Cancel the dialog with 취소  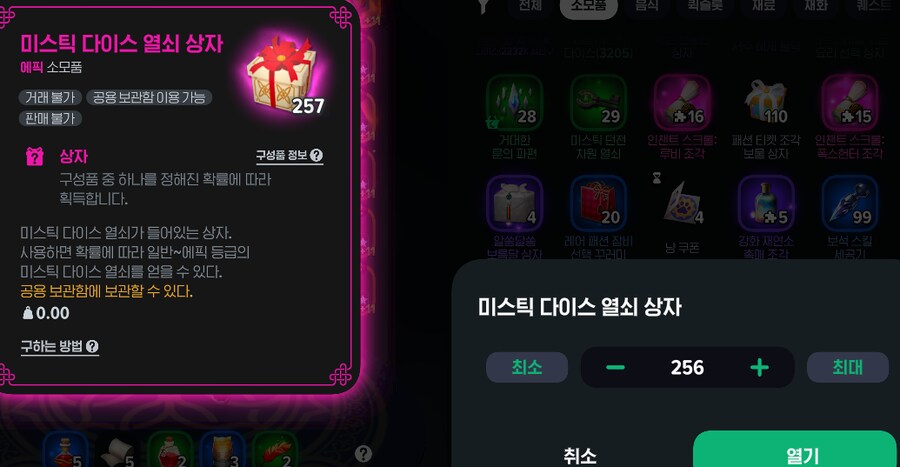click(580, 455)
